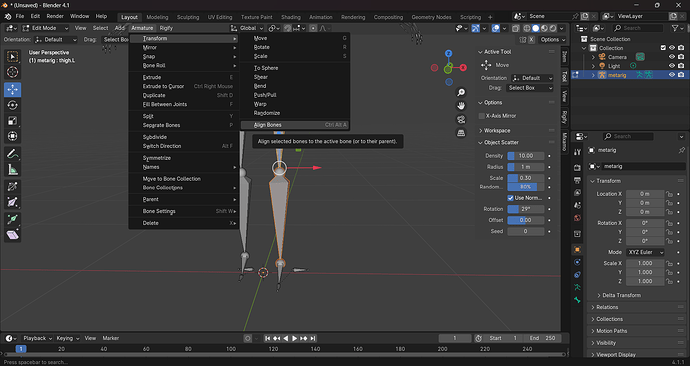This screenshot has height=366, width=690.
Task: Choose the Scale tool icon
Action: coord(12,121)
